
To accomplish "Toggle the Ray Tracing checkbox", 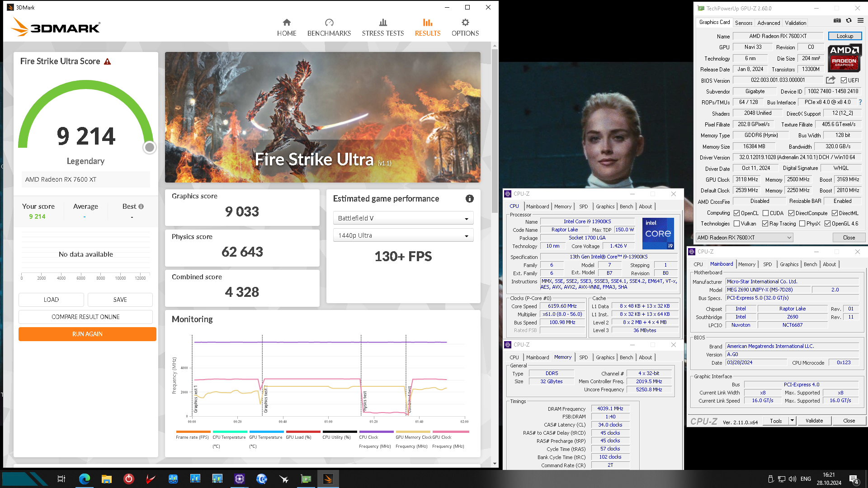I will [x=765, y=224].
